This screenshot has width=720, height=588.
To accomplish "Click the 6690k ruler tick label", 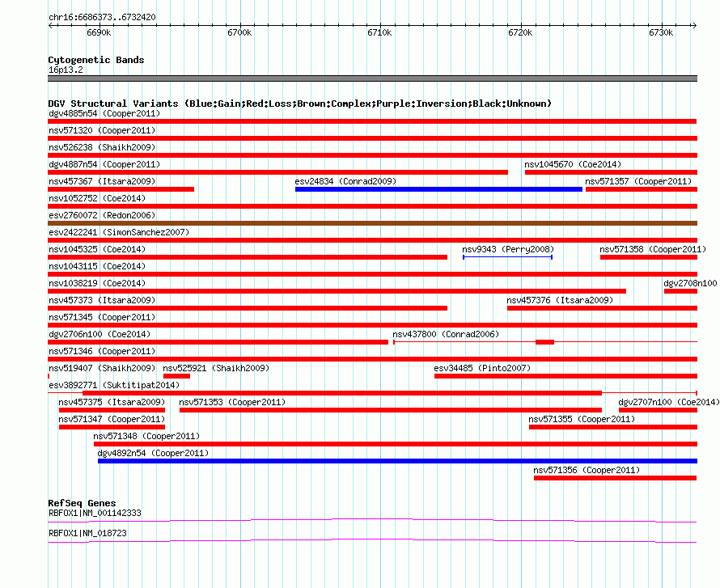I will 99,32.
